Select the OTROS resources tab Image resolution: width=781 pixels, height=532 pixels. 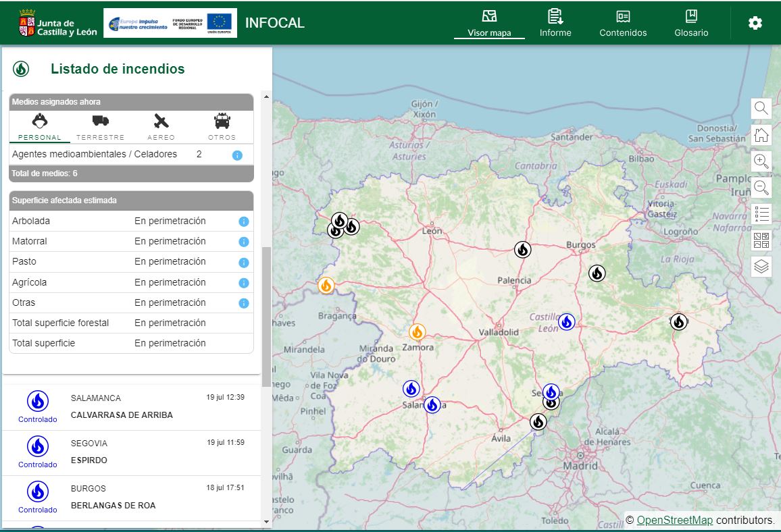pyautogui.click(x=222, y=127)
